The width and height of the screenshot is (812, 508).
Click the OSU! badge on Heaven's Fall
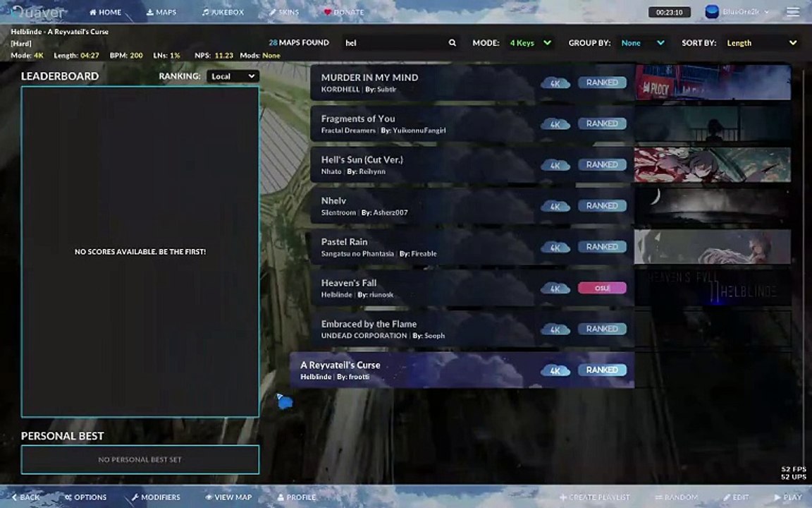tap(602, 288)
